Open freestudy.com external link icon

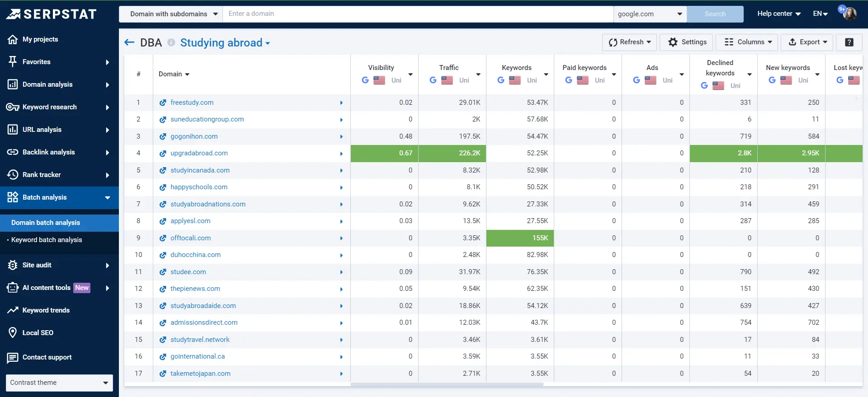click(x=163, y=103)
